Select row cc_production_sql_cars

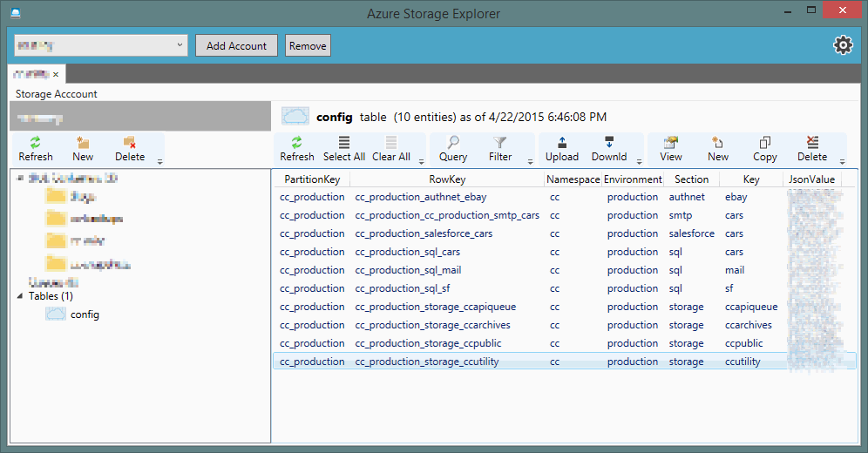pyautogui.click(x=565, y=252)
